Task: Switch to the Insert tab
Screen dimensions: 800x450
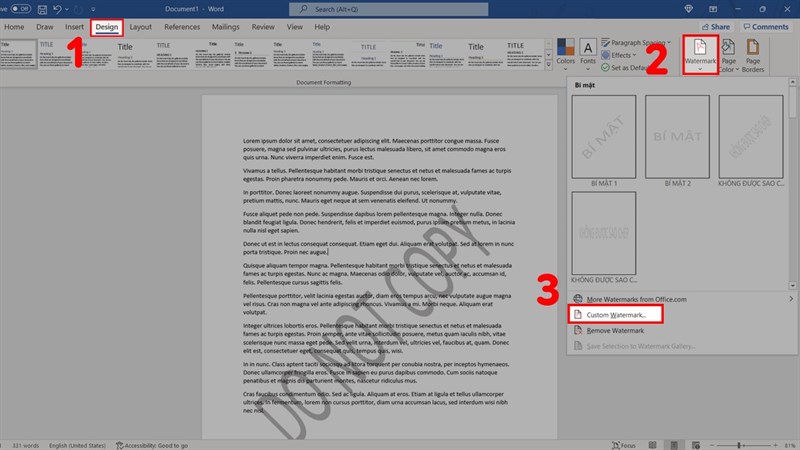Action: (x=74, y=27)
